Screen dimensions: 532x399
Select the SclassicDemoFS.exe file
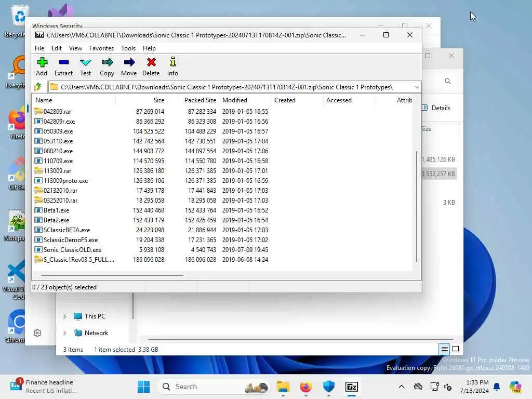coord(70,240)
